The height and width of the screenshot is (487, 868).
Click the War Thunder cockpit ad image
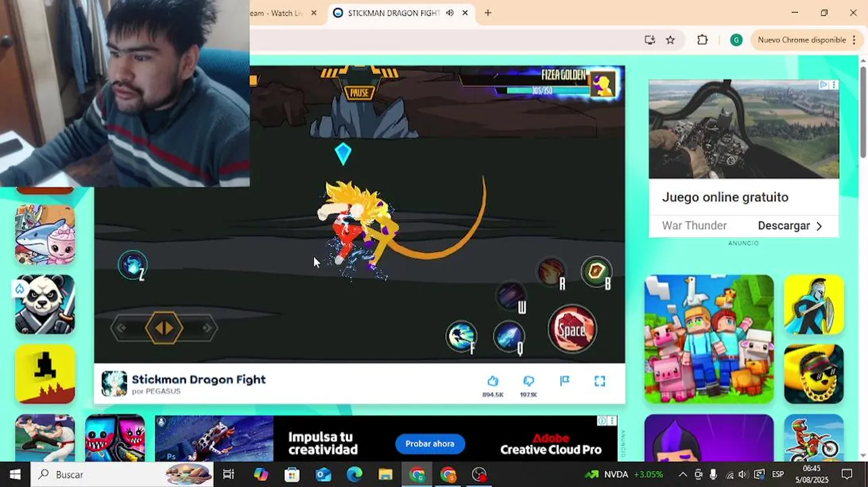pyautogui.click(x=744, y=129)
